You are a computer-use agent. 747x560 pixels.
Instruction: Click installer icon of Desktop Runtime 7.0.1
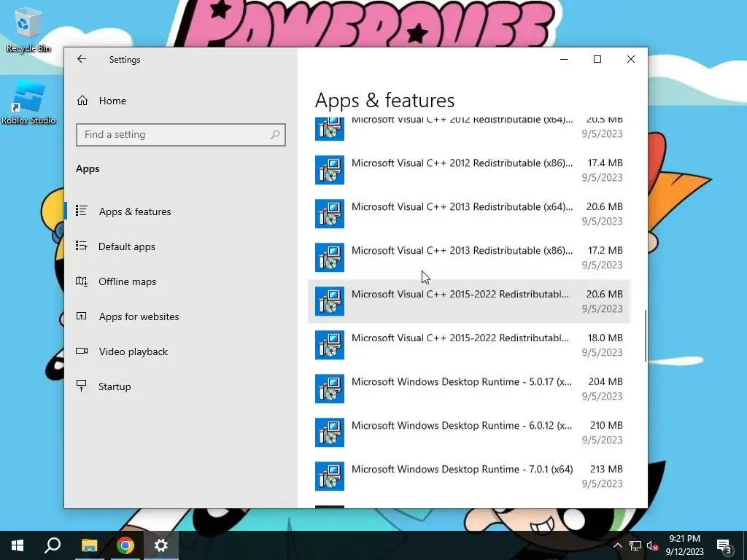pyautogui.click(x=330, y=477)
